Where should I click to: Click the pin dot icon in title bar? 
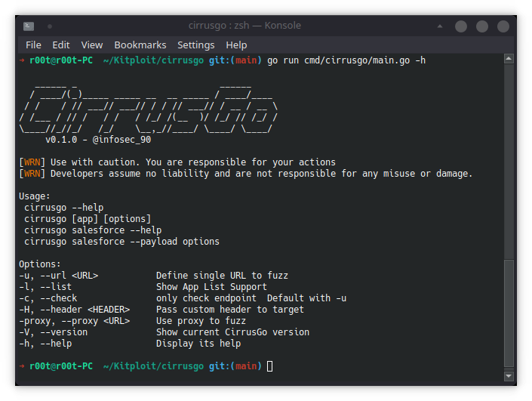50,26
